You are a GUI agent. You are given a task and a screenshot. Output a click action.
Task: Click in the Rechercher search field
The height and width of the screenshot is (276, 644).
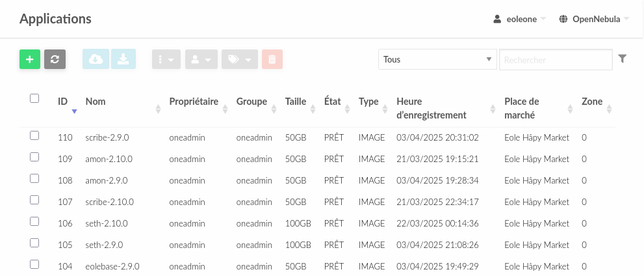[x=555, y=59]
